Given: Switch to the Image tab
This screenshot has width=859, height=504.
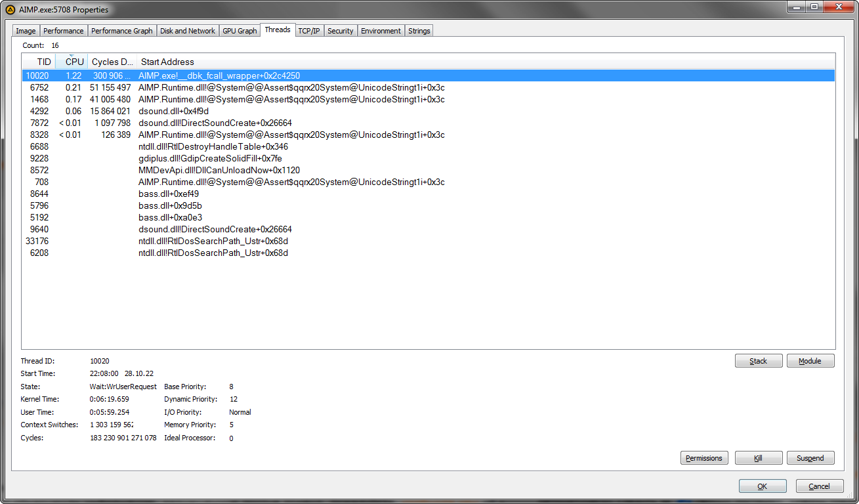Looking at the screenshot, I should 26,31.
